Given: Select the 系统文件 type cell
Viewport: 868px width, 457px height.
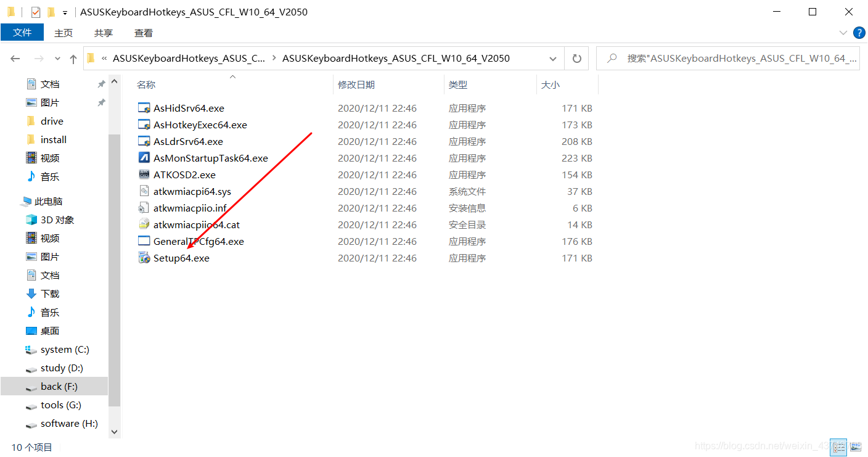Looking at the screenshot, I should pos(467,191).
